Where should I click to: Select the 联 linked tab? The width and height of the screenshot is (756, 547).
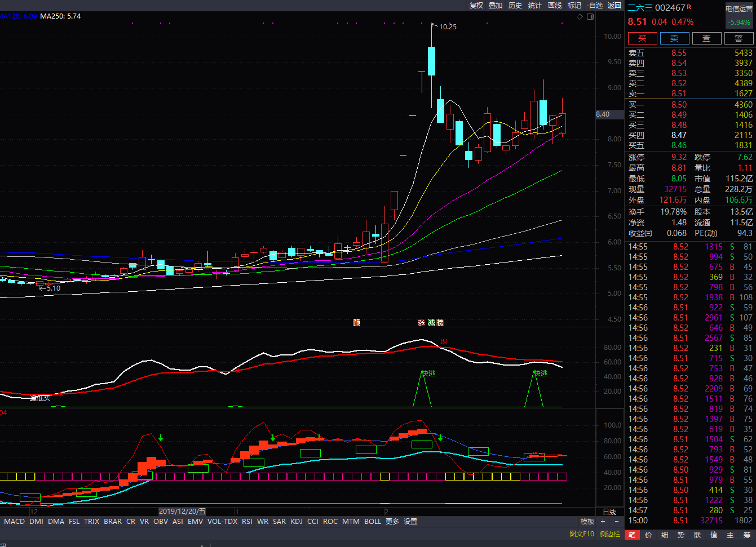click(697, 535)
